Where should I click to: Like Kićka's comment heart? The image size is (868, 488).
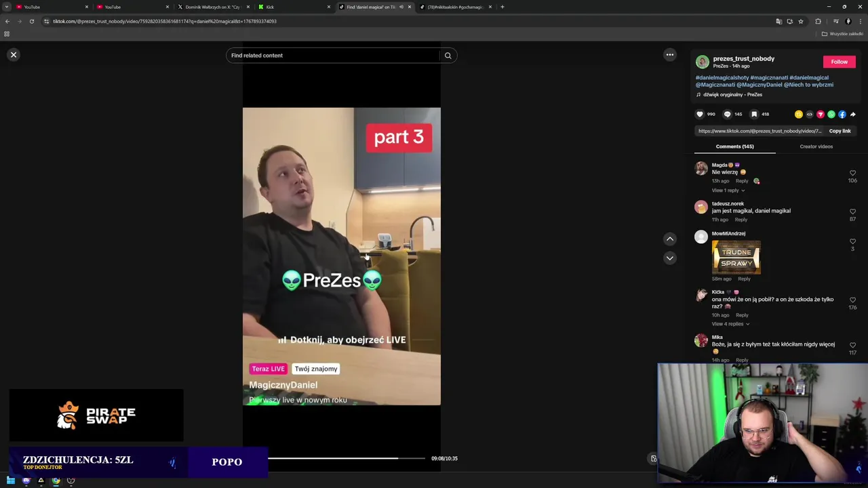(x=852, y=300)
